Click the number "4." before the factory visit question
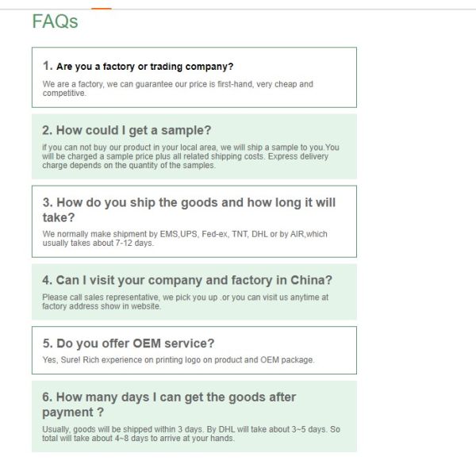476x476 pixels. point(47,280)
